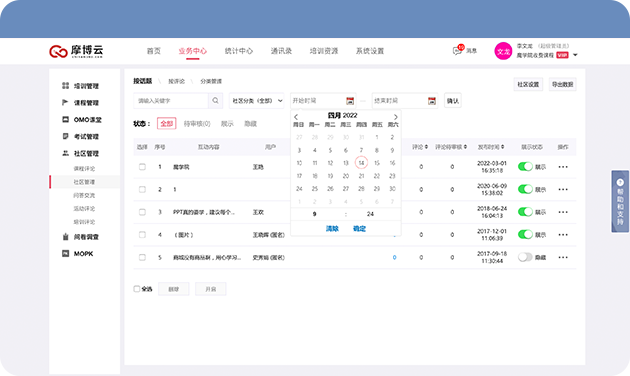Image resolution: width=630 pixels, height=376 pixels.
Task: Check the 全选 select-all checkbox
Action: point(137,289)
